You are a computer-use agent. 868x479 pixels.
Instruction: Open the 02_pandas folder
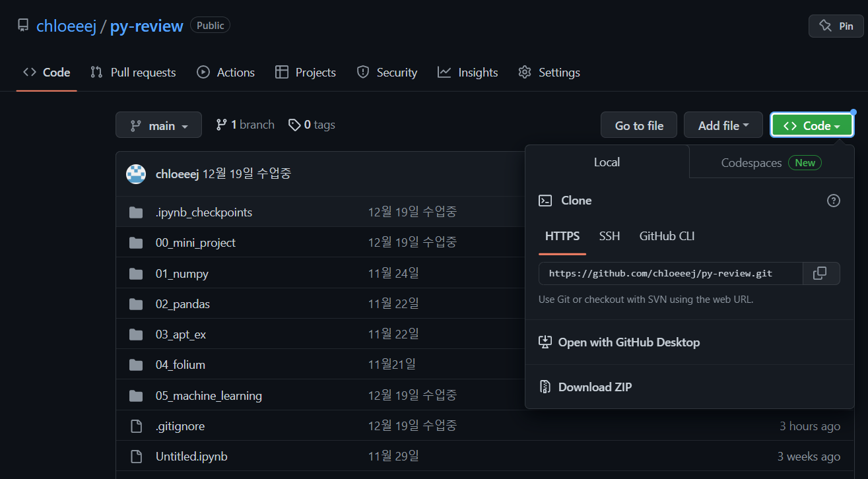coord(183,304)
